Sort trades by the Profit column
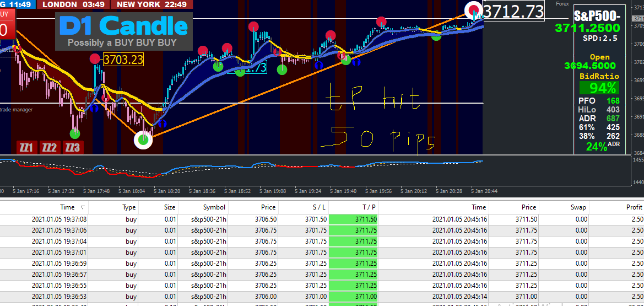 coord(634,207)
